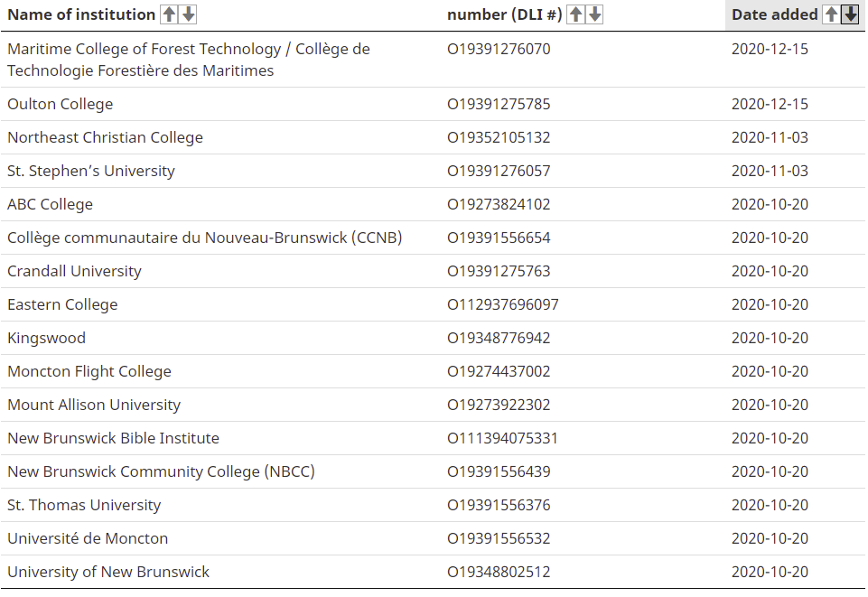Click DLI number O19391556654
This screenshot has width=868, height=597.
[x=499, y=238]
